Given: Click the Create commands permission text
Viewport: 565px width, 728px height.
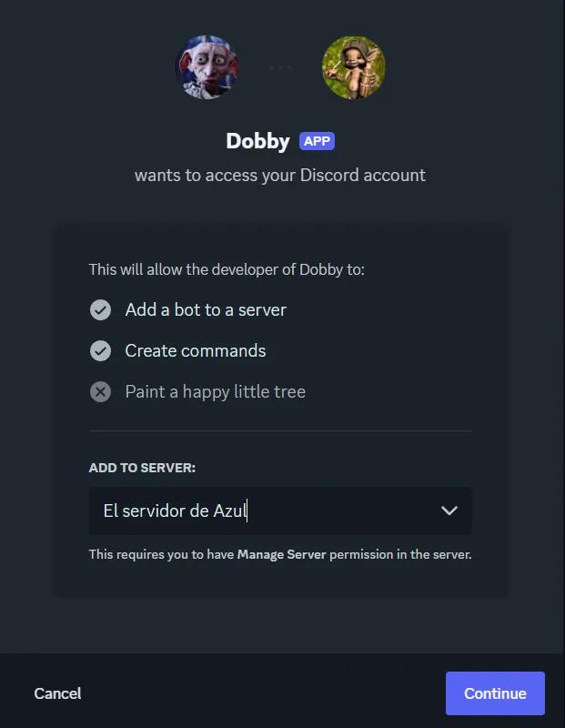Looking at the screenshot, I should coord(196,350).
